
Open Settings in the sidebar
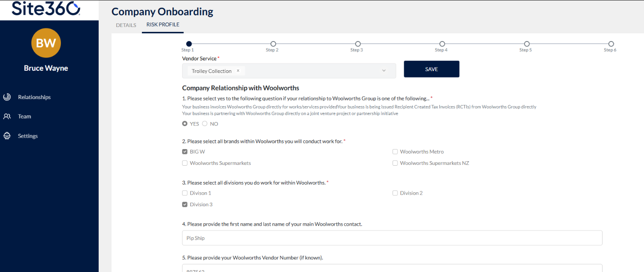[28, 136]
